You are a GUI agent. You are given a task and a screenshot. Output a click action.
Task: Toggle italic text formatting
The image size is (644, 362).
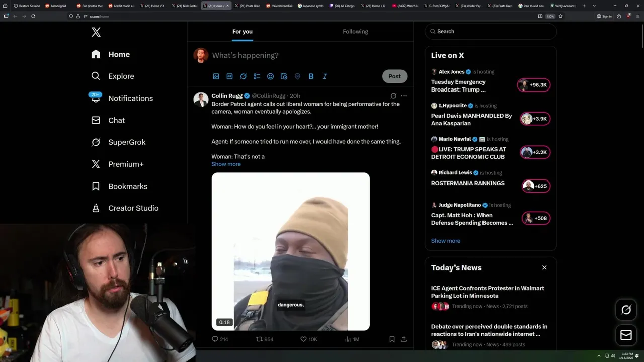(x=325, y=76)
